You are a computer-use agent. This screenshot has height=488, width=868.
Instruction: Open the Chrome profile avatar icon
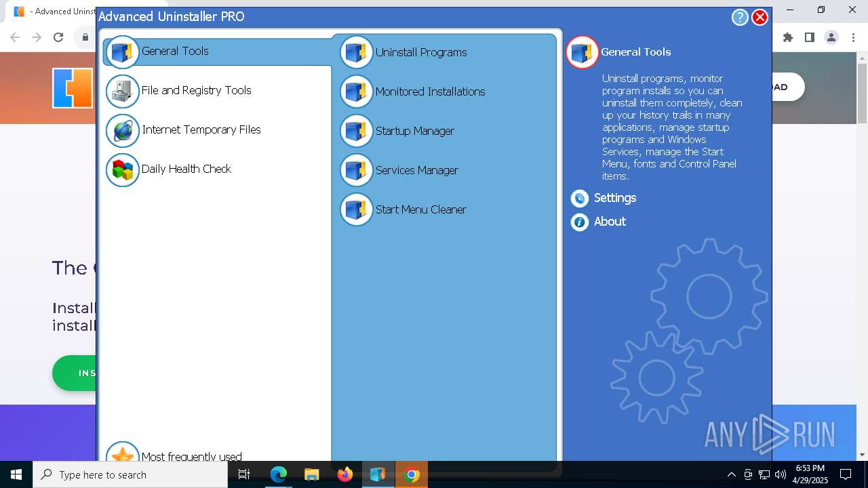(x=831, y=38)
